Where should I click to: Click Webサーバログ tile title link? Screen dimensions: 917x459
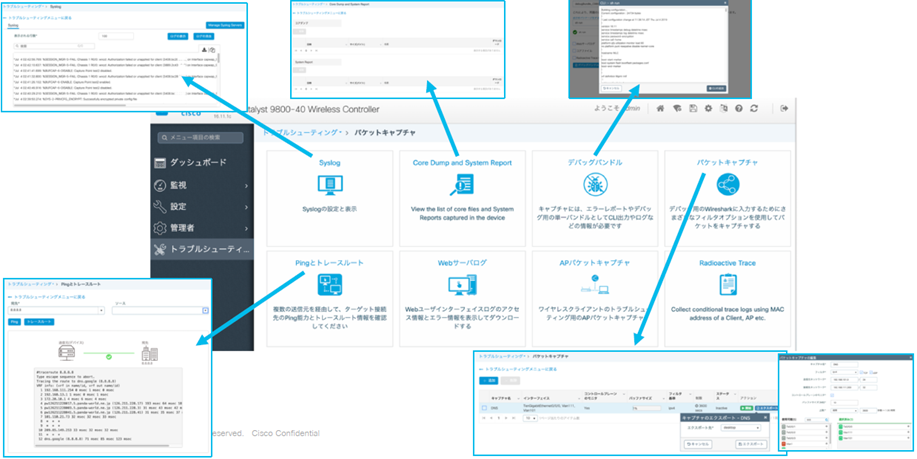[x=462, y=263]
